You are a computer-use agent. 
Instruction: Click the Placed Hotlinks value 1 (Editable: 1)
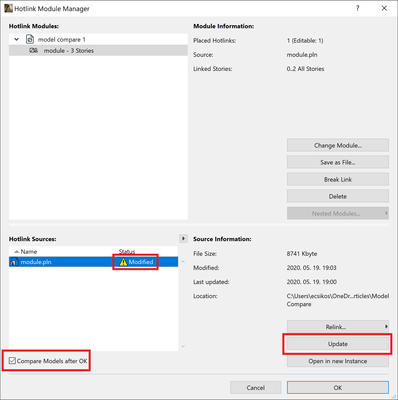tap(305, 41)
